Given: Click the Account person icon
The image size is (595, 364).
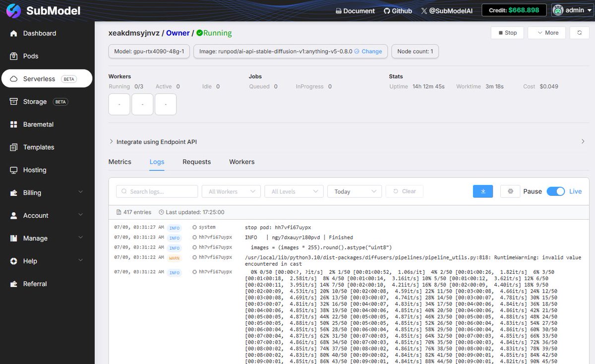Looking at the screenshot, I should (13, 216).
